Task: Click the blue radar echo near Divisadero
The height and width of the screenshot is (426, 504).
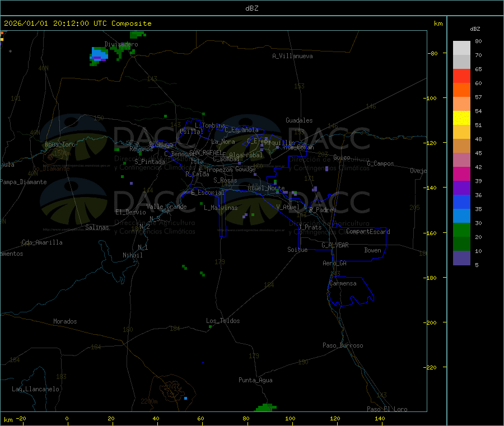Action: tap(100, 54)
